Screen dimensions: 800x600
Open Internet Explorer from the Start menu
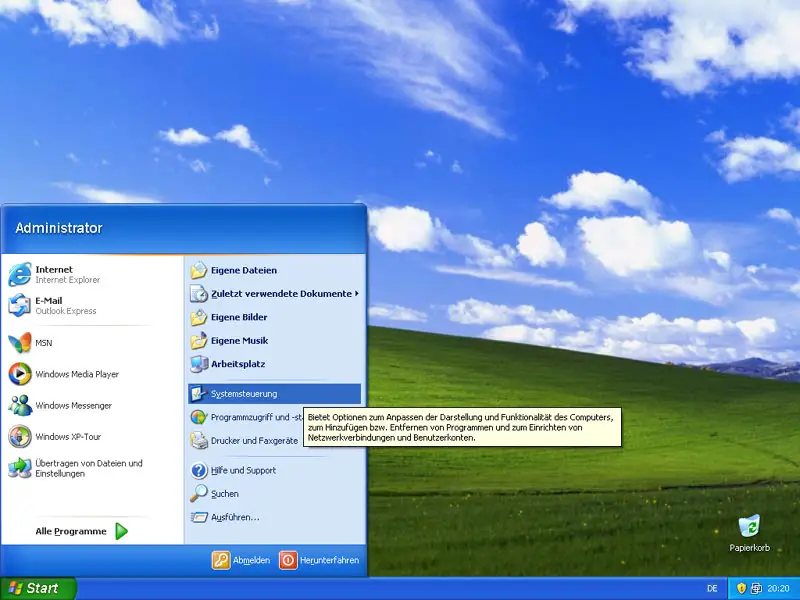92,274
